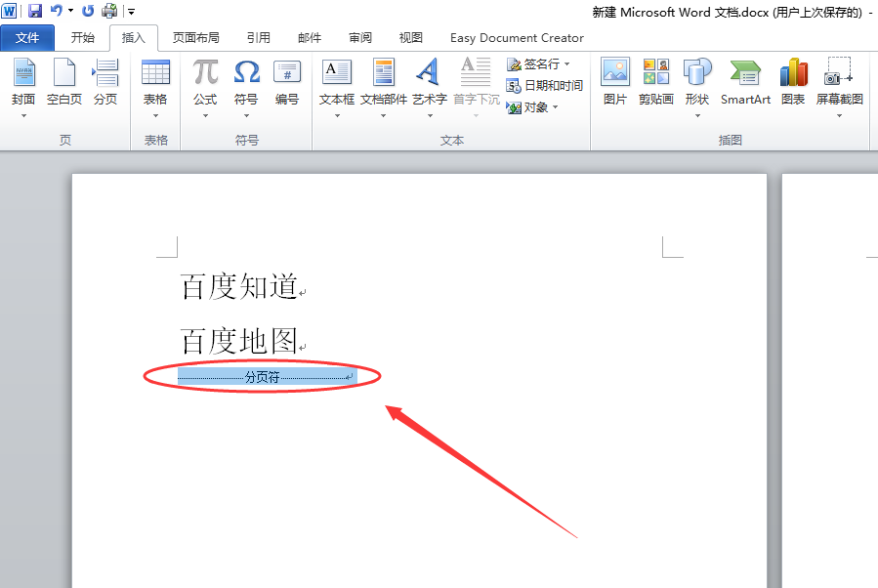Expand the 屏幕截图 dropdown arrow

pyautogui.click(x=839, y=116)
